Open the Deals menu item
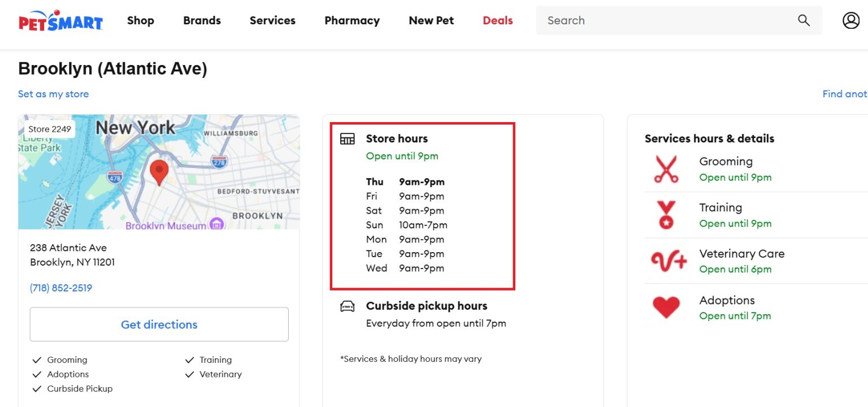The height and width of the screenshot is (407, 868). tap(498, 20)
